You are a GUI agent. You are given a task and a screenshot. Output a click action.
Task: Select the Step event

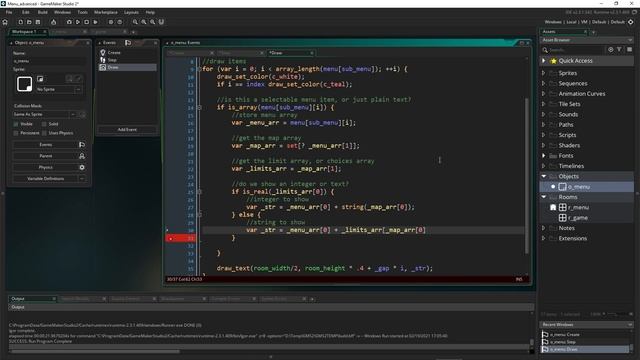click(x=127, y=60)
